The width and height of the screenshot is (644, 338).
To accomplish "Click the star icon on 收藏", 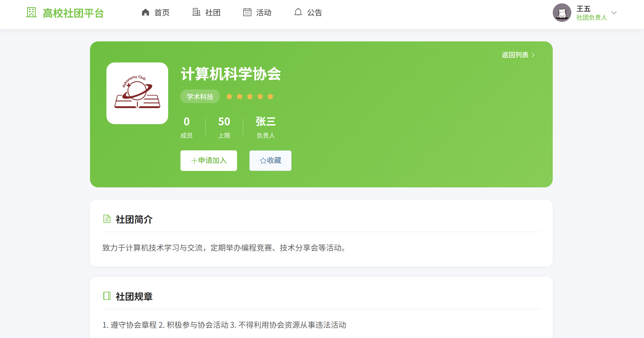I will click(263, 161).
